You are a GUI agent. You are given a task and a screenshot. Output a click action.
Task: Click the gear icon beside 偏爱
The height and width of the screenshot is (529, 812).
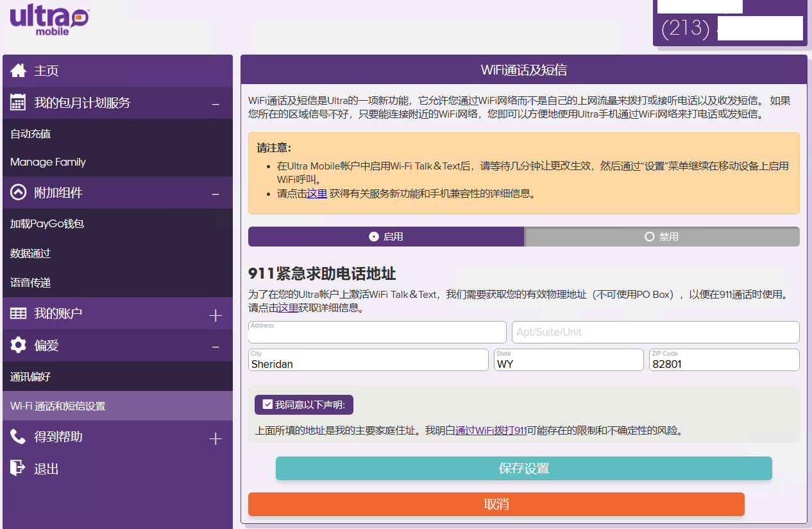click(19, 345)
